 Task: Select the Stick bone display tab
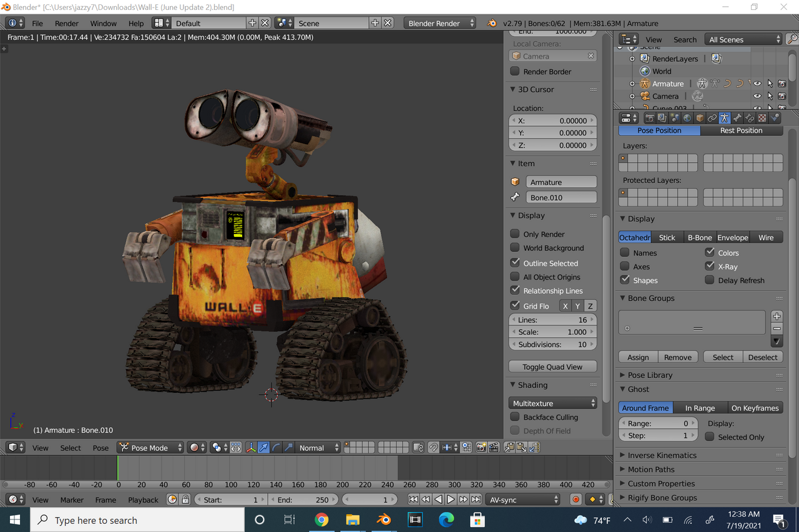[667, 237]
